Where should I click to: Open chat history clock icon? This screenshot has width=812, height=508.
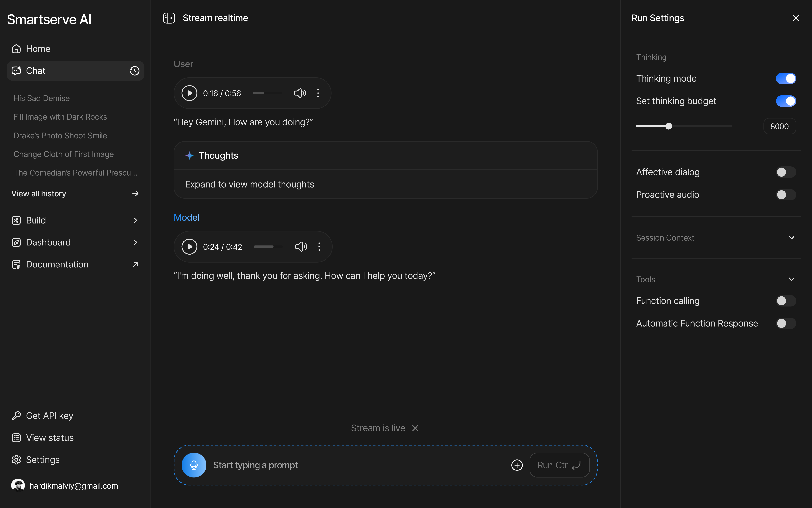pyautogui.click(x=135, y=71)
